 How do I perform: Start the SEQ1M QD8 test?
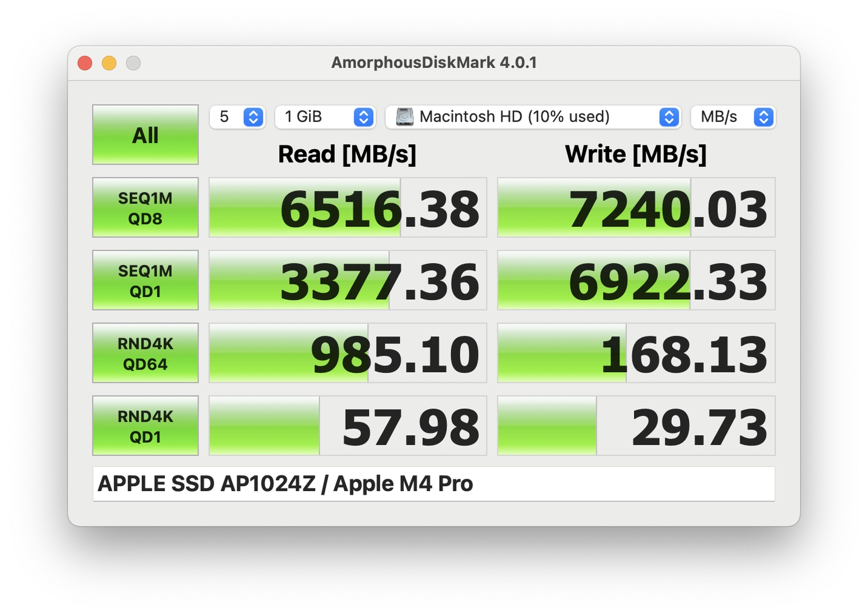click(145, 207)
